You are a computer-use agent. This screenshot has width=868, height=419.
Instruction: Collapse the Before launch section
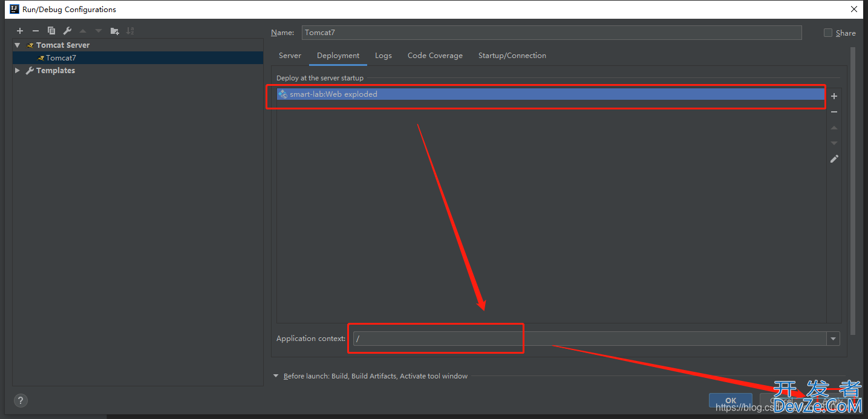[276, 376]
